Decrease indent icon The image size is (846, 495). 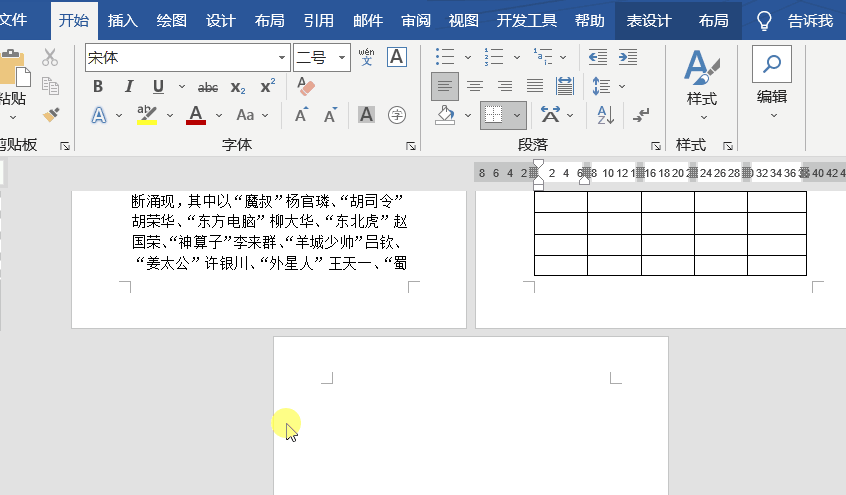coord(598,57)
